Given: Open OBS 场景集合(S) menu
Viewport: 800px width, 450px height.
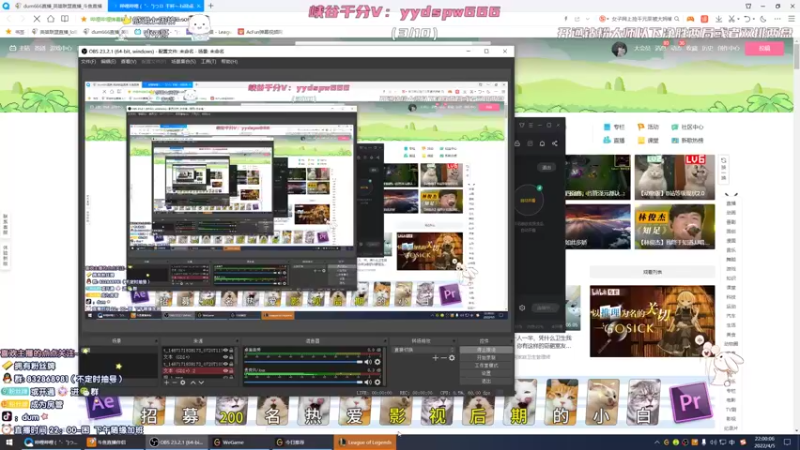Looking at the screenshot, I should pyautogui.click(x=183, y=62).
